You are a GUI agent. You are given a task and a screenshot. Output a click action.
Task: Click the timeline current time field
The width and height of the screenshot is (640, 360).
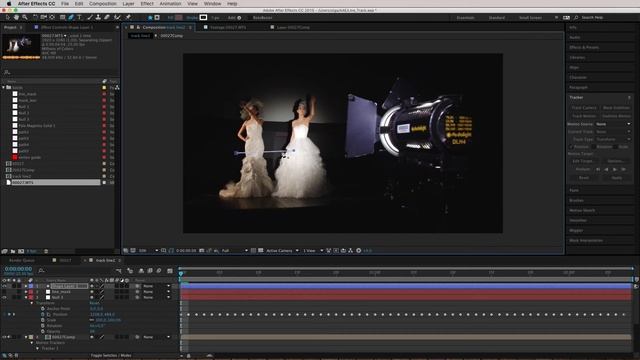click(x=18, y=269)
